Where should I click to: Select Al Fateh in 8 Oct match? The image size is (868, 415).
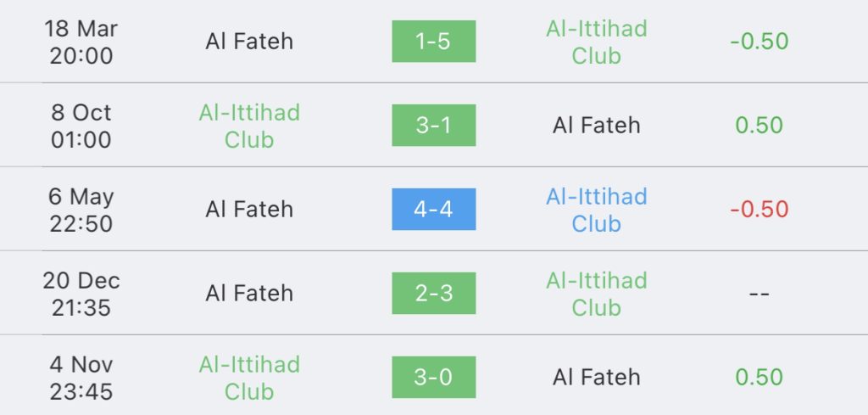pos(596,126)
